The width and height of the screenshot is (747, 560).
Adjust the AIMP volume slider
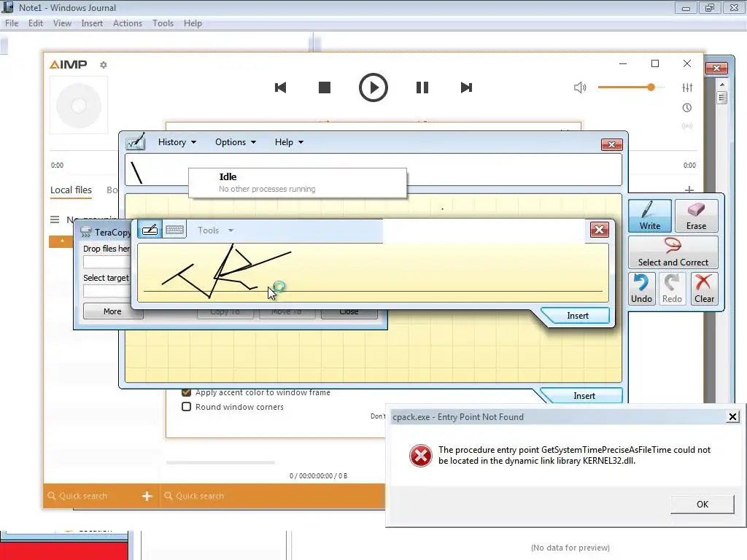pyautogui.click(x=631, y=87)
